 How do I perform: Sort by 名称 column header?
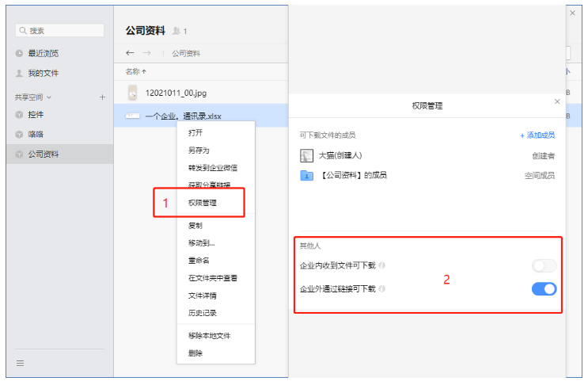[136, 71]
